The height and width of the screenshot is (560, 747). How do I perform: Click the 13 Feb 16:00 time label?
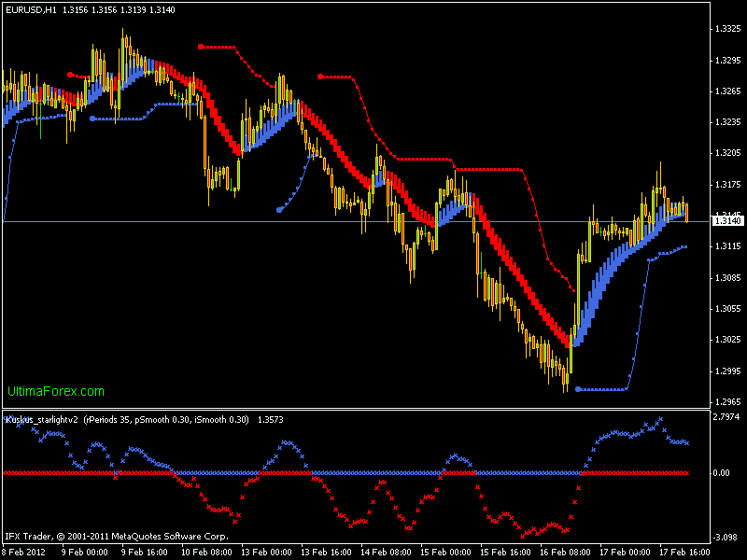tap(326, 553)
